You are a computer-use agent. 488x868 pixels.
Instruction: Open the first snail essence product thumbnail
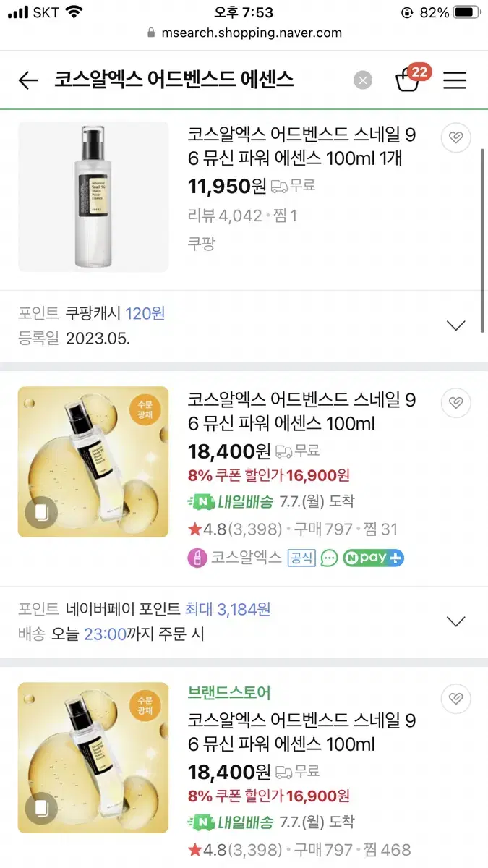pyautogui.click(x=93, y=196)
